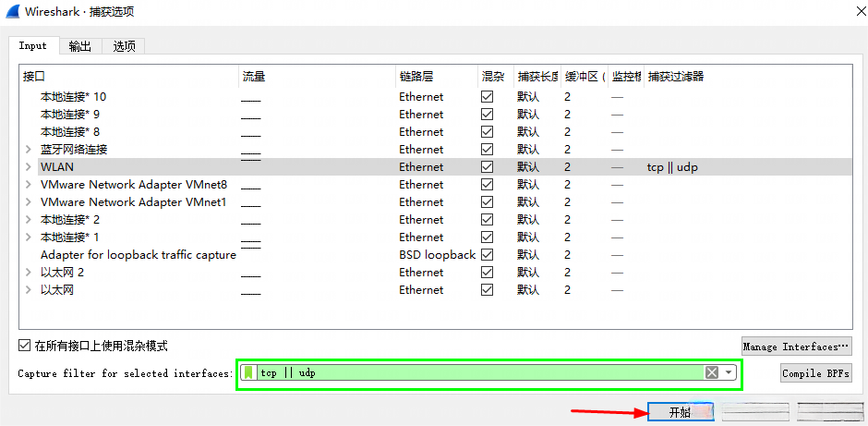Viewport: 868px width, 426px height.
Task: Click buffer value 2 in WLAN row
Action: click(567, 167)
